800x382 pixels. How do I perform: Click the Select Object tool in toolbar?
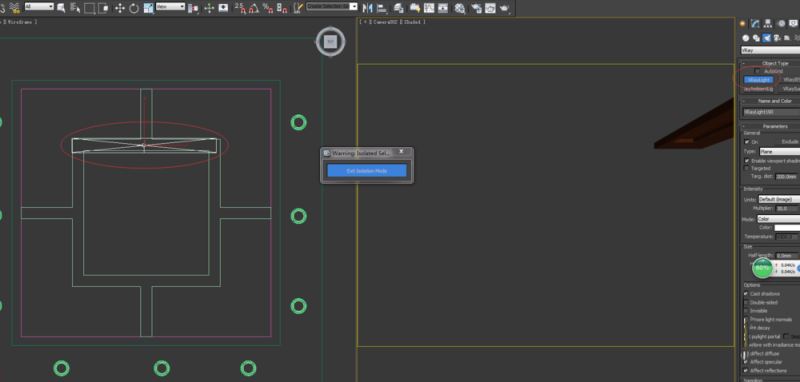(61, 8)
